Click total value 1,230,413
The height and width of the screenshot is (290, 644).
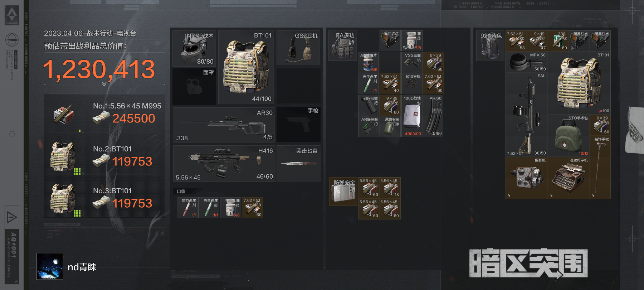point(99,69)
